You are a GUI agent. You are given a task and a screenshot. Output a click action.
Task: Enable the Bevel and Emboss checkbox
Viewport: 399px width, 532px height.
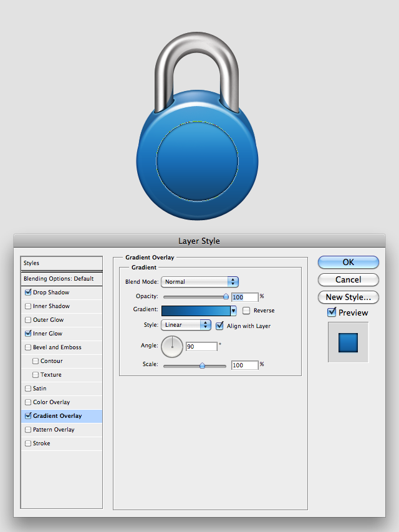tap(28, 347)
